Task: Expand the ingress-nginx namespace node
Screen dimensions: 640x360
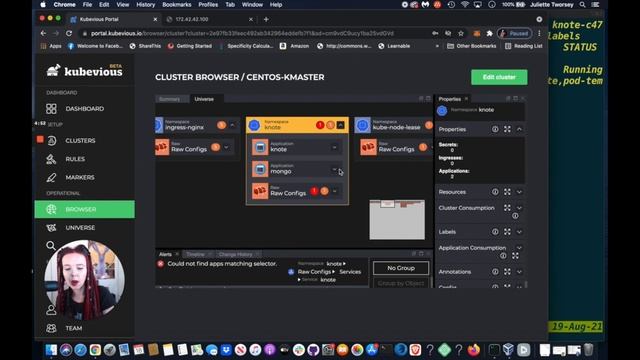Action: click(232, 125)
